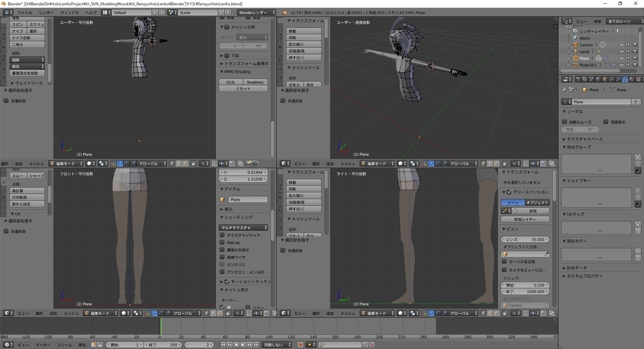The width and height of the screenshot is (644, 349).
Task: Open the Object cube properties tab
Action: (x=604, y=79)
